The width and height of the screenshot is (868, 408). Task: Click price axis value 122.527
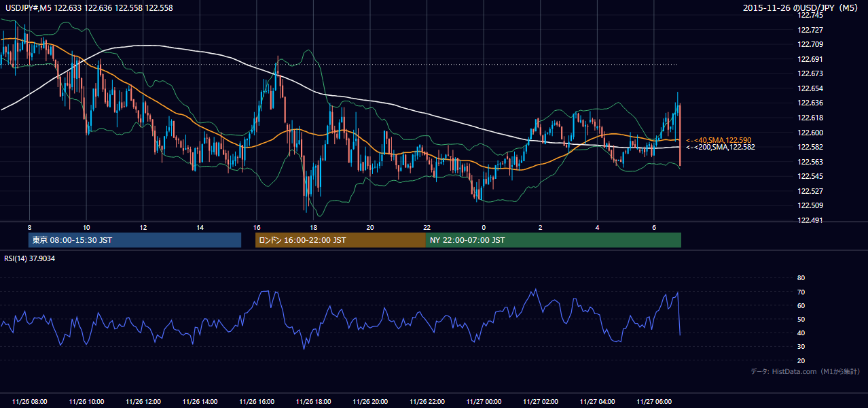[810, 191]
